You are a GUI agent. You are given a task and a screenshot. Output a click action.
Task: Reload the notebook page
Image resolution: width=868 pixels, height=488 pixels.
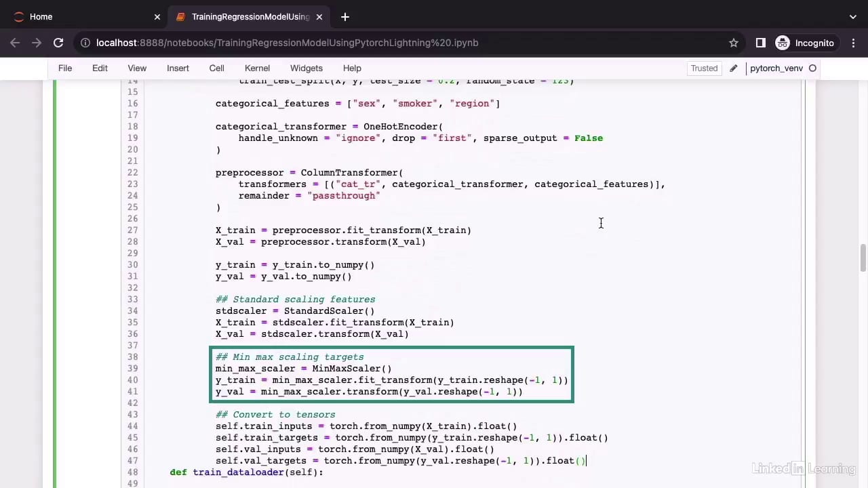(58, 43)
